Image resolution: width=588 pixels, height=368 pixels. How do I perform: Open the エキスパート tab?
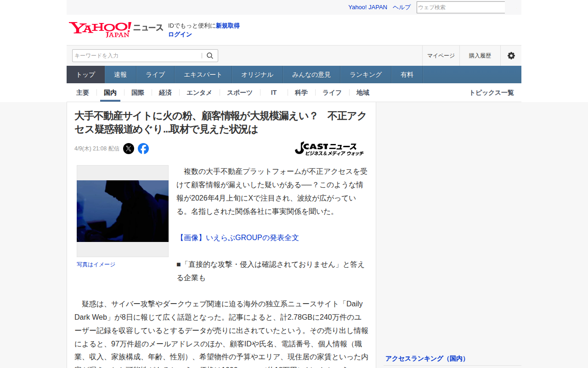(x=203, y=75)
